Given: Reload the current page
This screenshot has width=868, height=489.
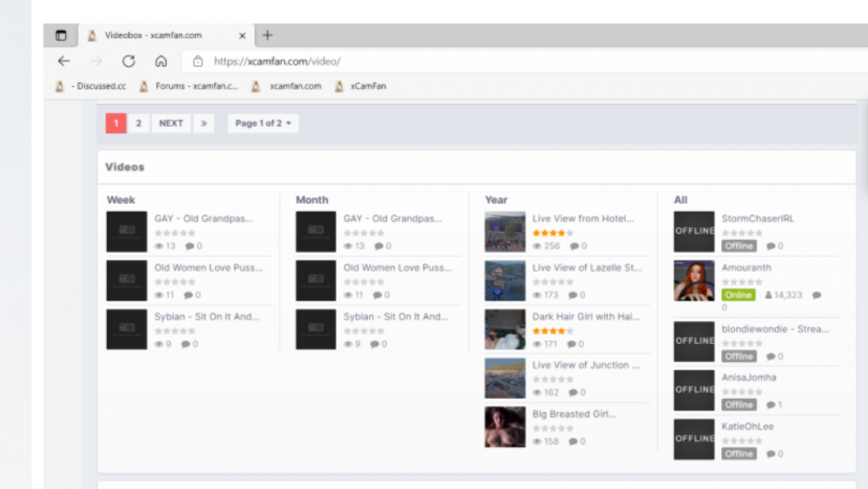Looking at the screenshot, I should pyautogui.click(x=128, y=61).
